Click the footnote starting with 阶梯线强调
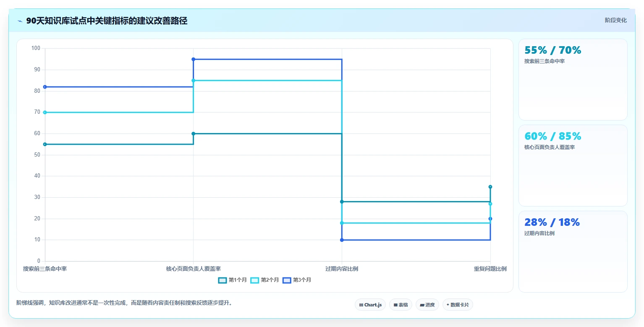 [124, 303]
